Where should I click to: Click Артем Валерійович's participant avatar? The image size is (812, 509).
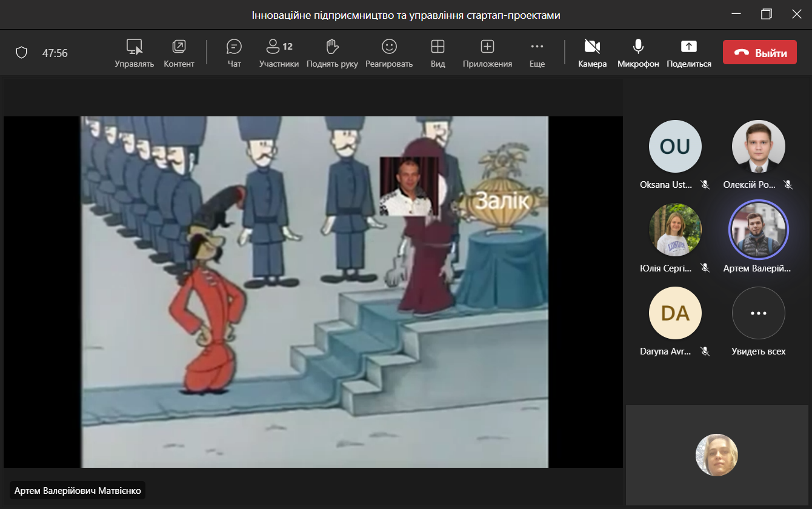click(x=758, y=230)
